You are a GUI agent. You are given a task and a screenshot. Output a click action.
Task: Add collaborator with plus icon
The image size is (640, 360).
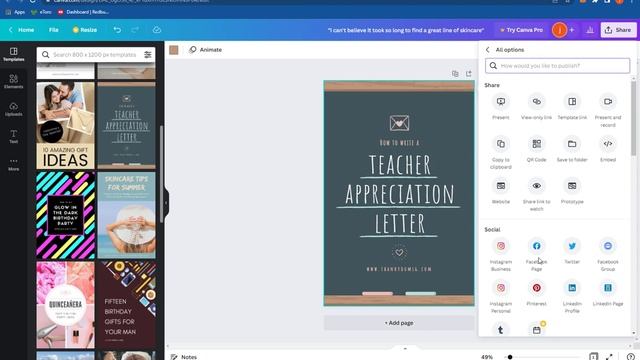[572, 30]
